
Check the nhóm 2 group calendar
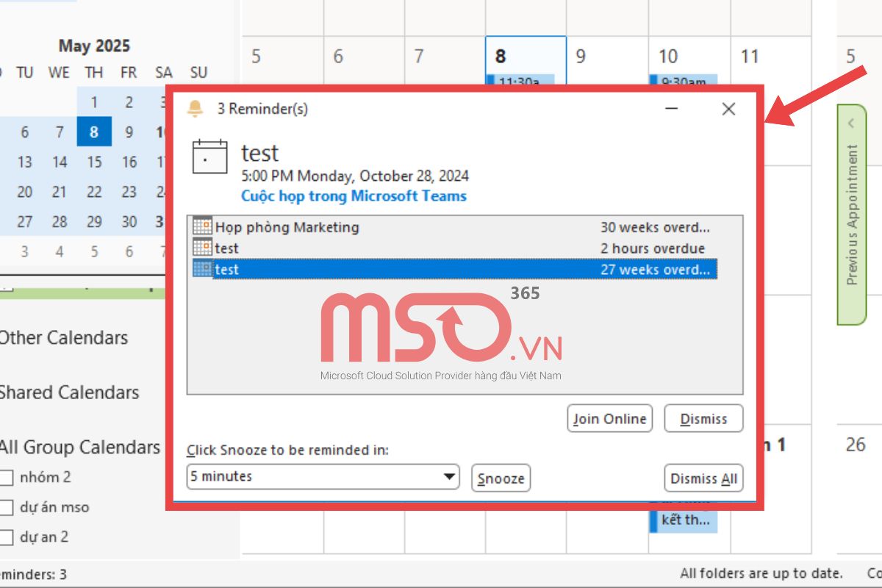[x=7, y=478]
